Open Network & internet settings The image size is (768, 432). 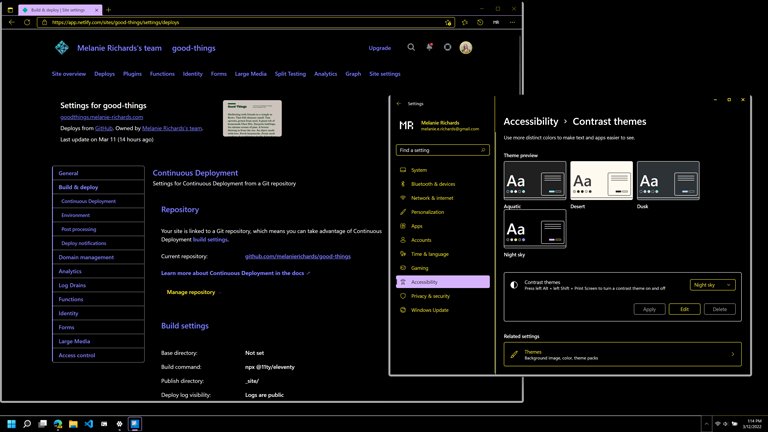coord(442,198)
